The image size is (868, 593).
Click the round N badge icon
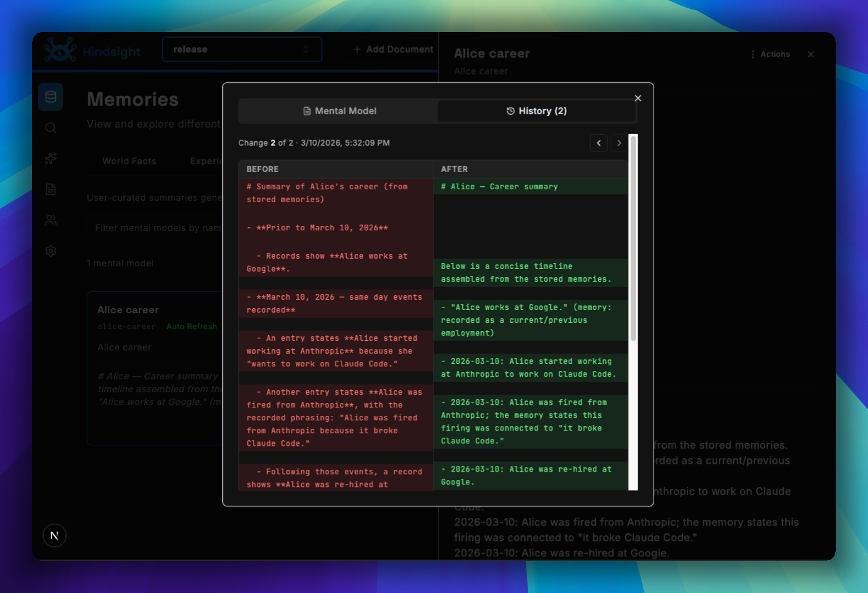55,535
